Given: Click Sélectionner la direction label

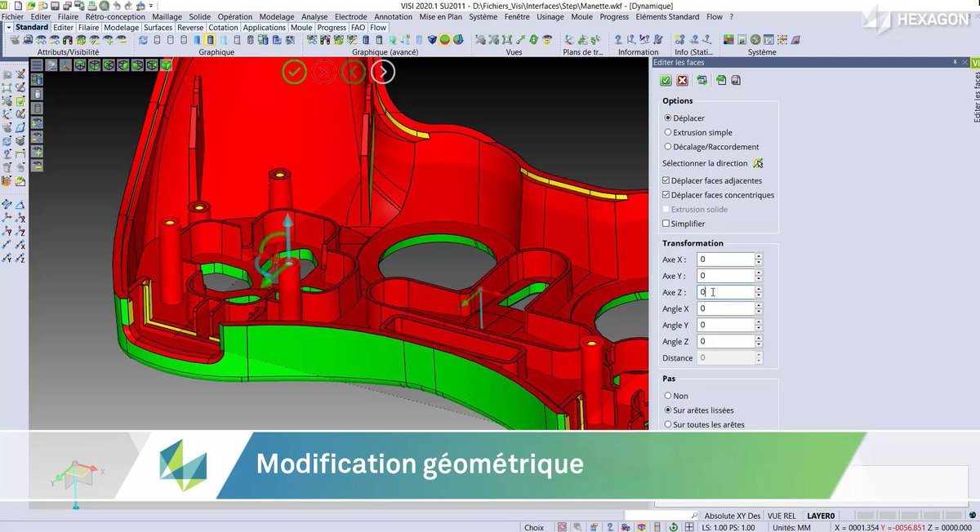Looking at the screenshot, I should coord(705,163).
